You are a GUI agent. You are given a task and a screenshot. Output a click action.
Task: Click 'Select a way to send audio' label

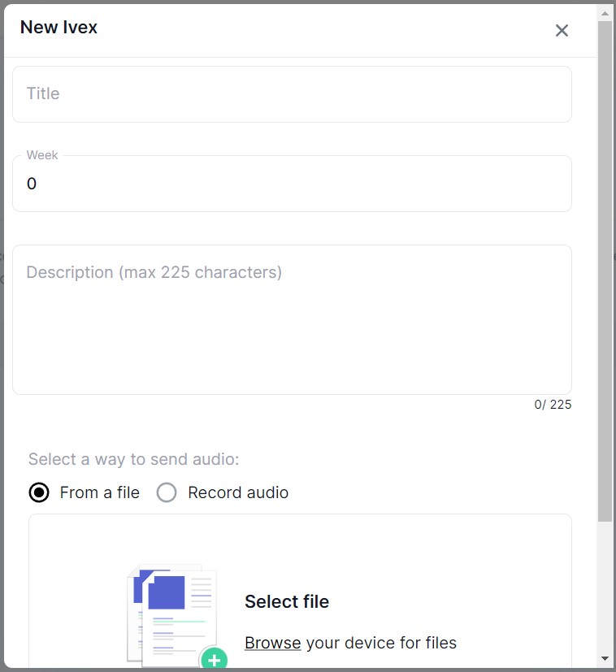tap(134, 460)
